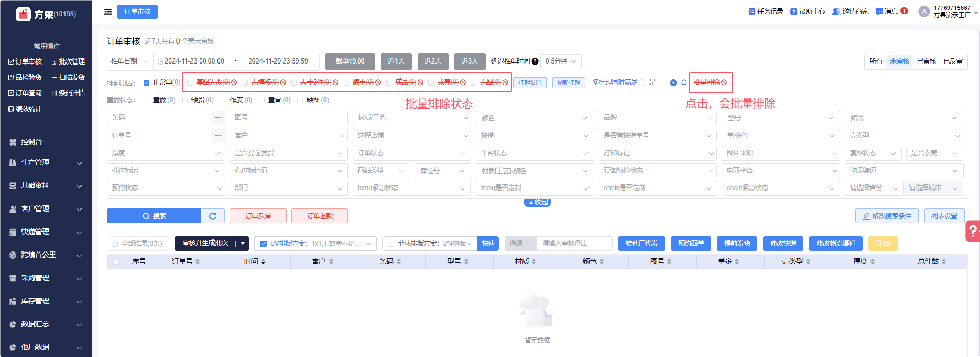Viewport: 980px width, 357px height.
Task: Switch to the 已审核 tab
Action: 926,61
